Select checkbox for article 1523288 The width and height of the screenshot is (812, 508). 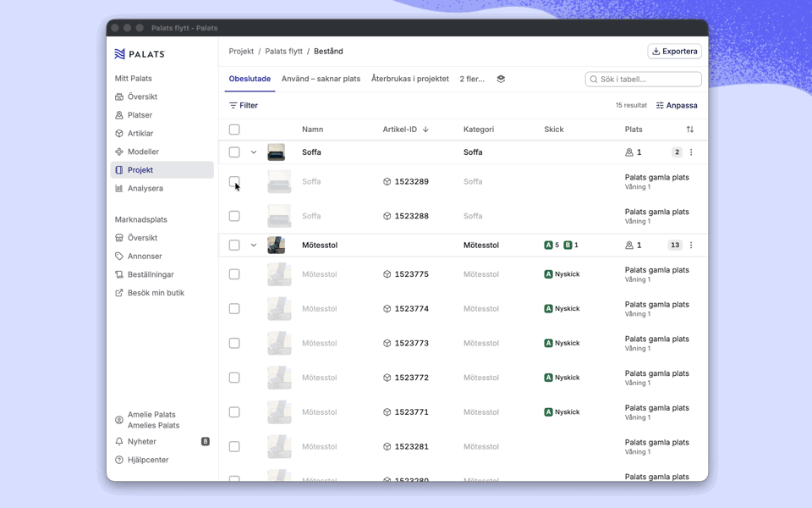(x=234, y=216)
